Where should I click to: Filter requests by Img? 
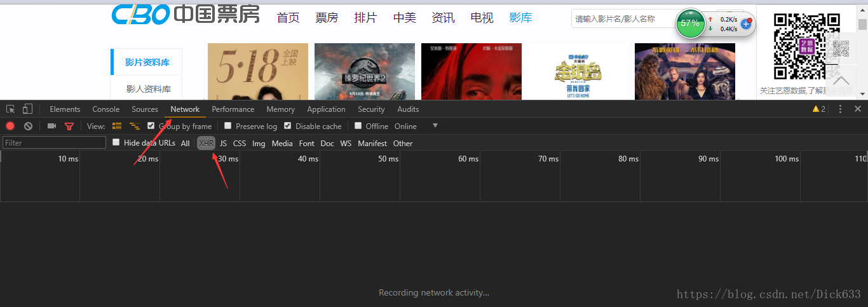(x=259, y=143)
